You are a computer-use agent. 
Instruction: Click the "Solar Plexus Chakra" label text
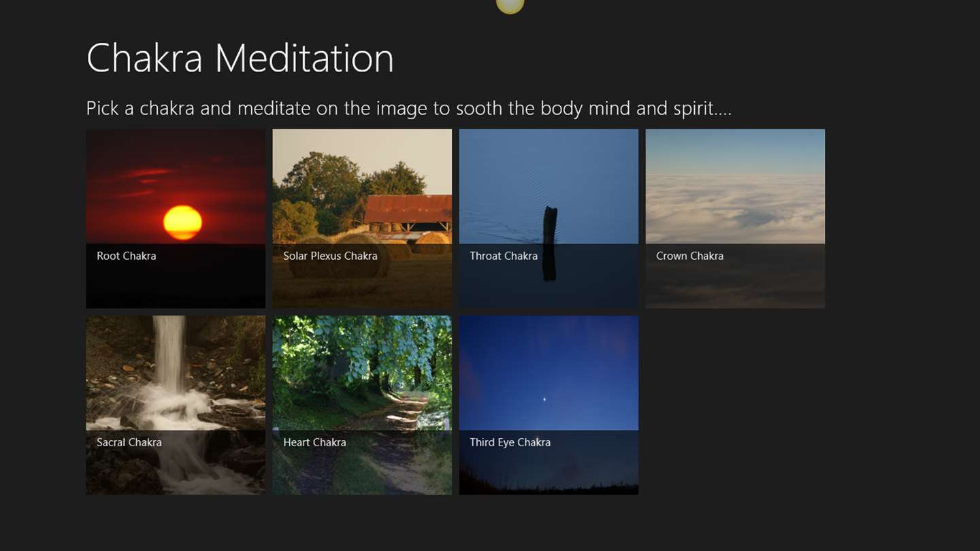pos(330,256)
